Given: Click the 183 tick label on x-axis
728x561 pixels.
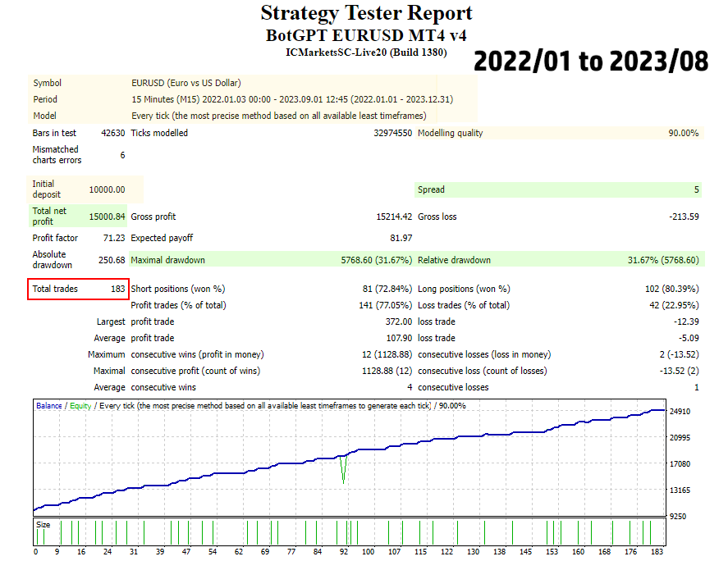Looking at the screenshot, I should point(657,552).
